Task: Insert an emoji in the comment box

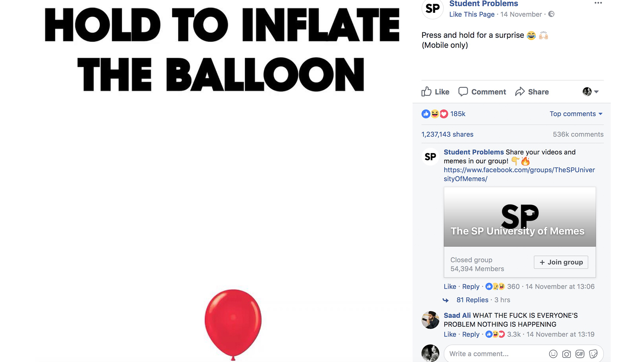Action: coord(553,354)
